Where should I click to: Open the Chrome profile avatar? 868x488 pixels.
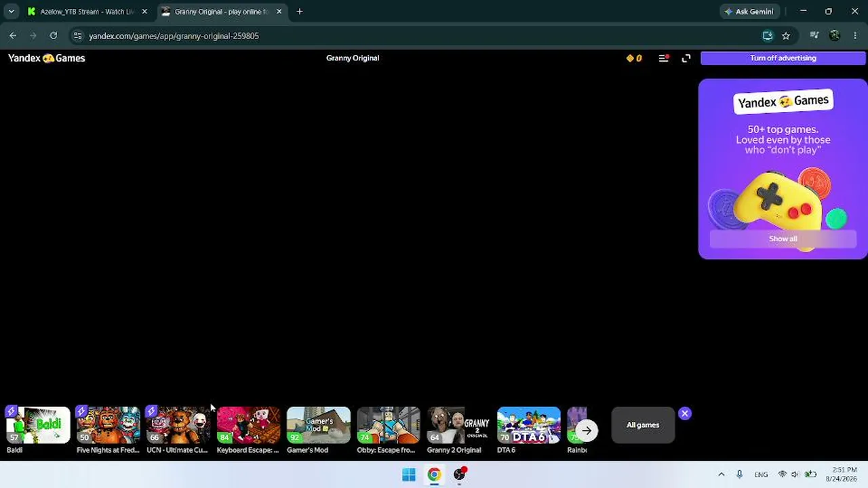pyautogui.click(x=835, y=36)
